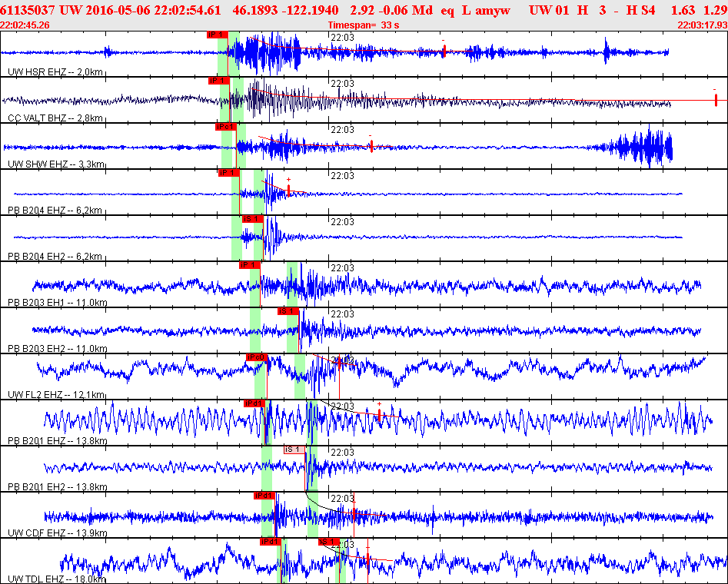
Task: Select the iP 1 pick flag on VALT trace
Action: pyautogui.click(x=218, y=81)
